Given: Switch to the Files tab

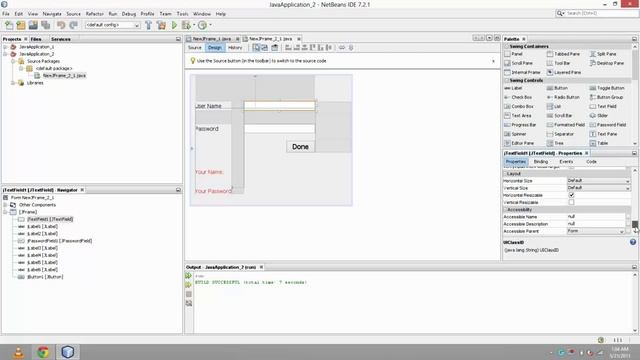Looking at the screenshot, I should click(36, 39).
